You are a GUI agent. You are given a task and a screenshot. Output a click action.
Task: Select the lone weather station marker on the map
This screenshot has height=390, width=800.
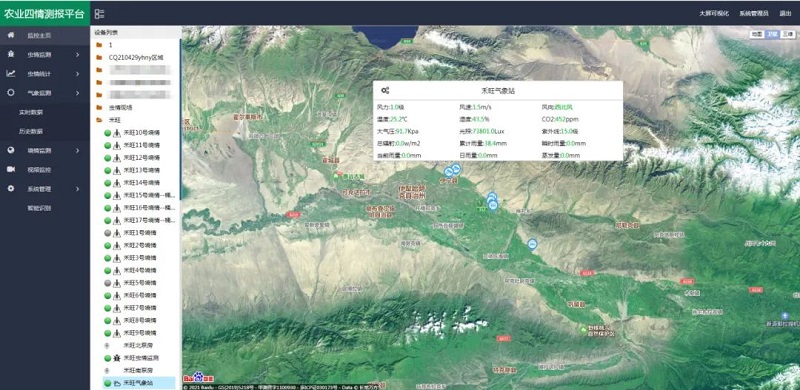[x=533, y=244]
